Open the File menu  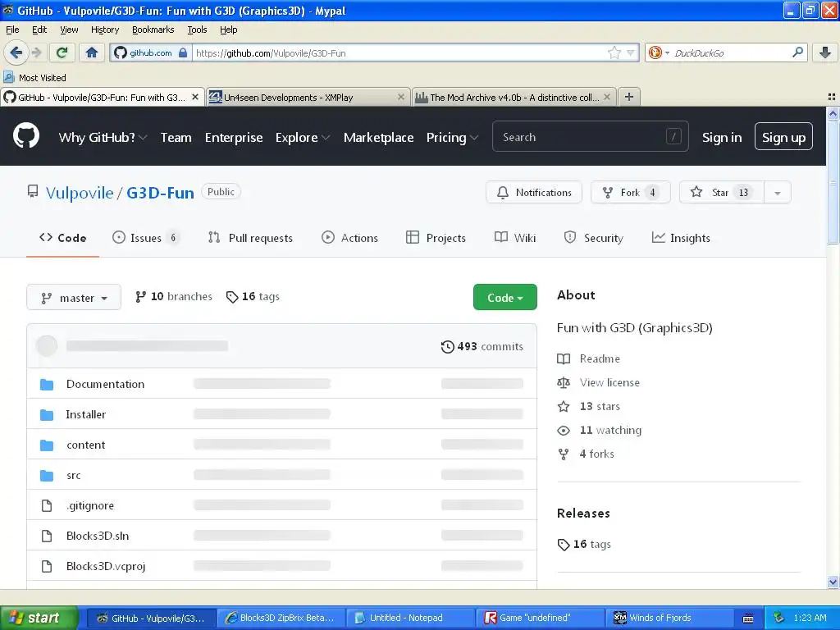click(12, 30)
